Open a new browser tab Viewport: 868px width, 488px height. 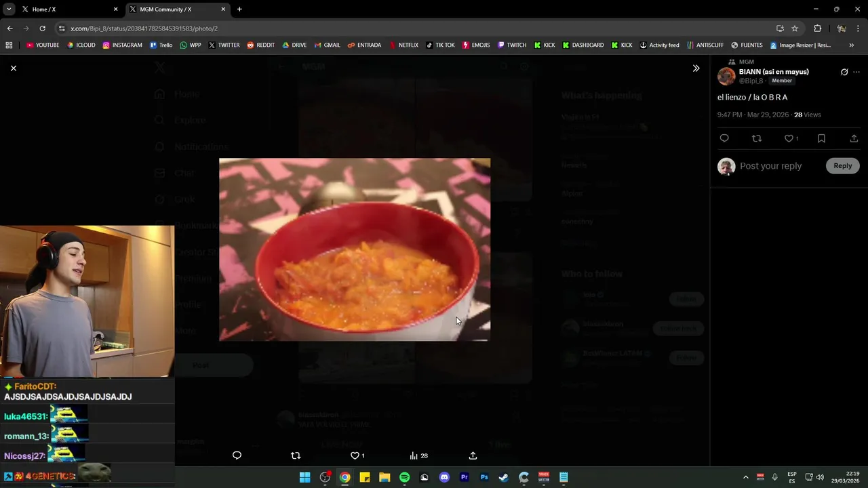tap(239, 9)
